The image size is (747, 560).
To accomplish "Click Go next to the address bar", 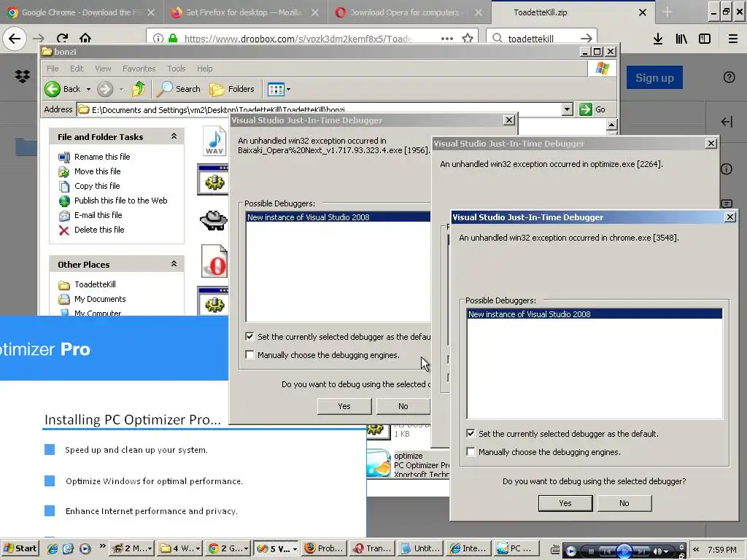I will (592, 109).
